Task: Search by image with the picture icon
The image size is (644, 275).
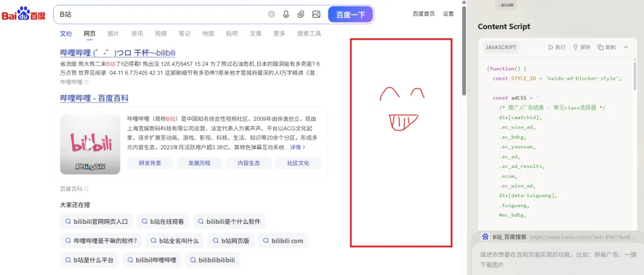Action: pos(316,14)
